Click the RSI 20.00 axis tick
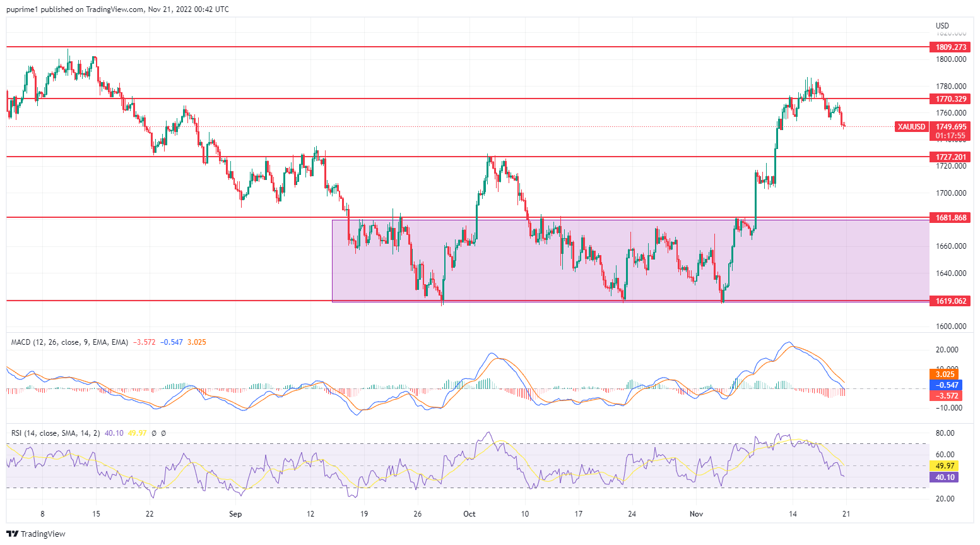 (x=945, y=499)
